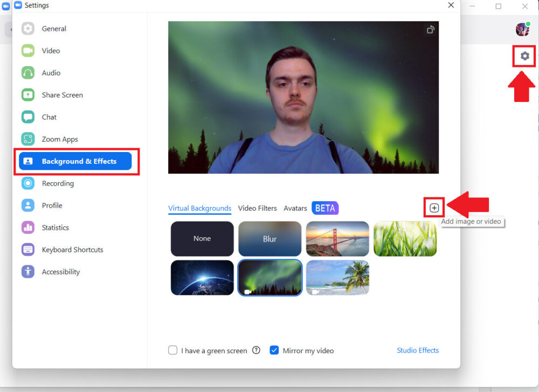Open Recording settings

(58, 183)
